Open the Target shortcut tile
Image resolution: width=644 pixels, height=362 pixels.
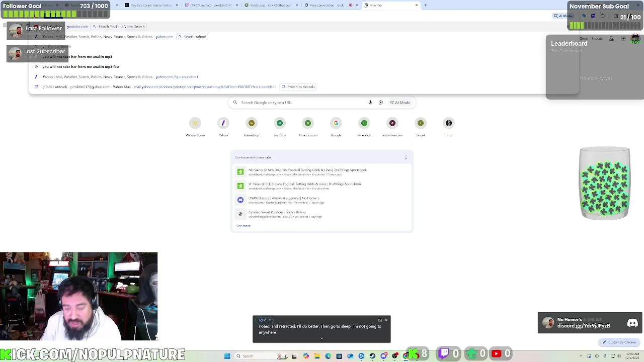coord(421,127)
